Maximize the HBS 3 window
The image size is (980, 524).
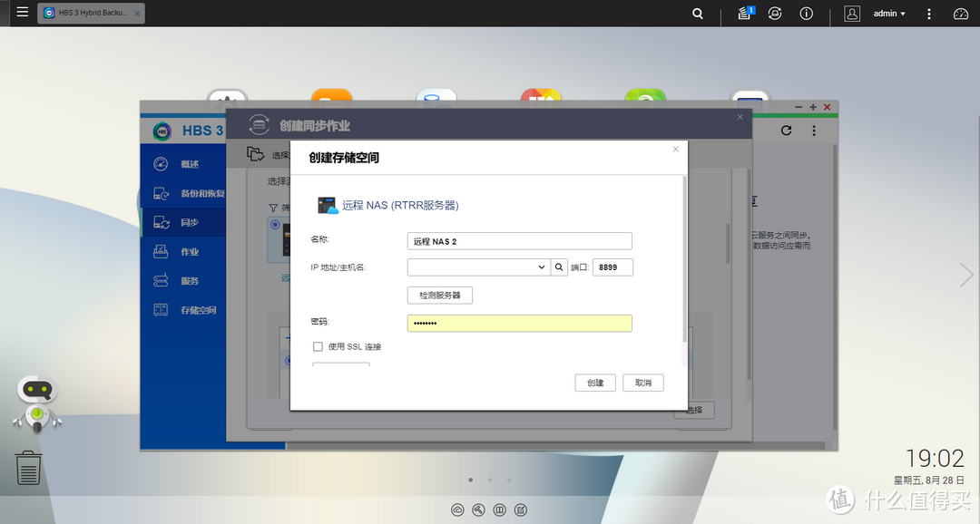click(x=813, y=107)
